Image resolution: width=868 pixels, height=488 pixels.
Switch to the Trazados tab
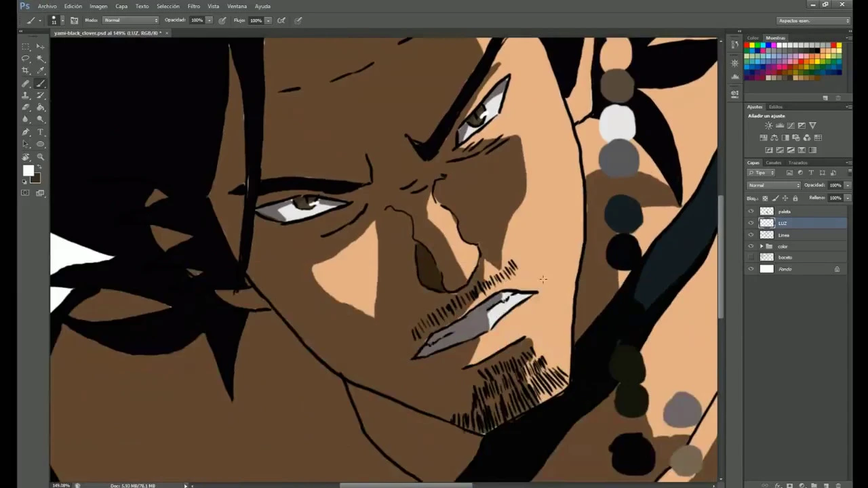pos(798,163)
